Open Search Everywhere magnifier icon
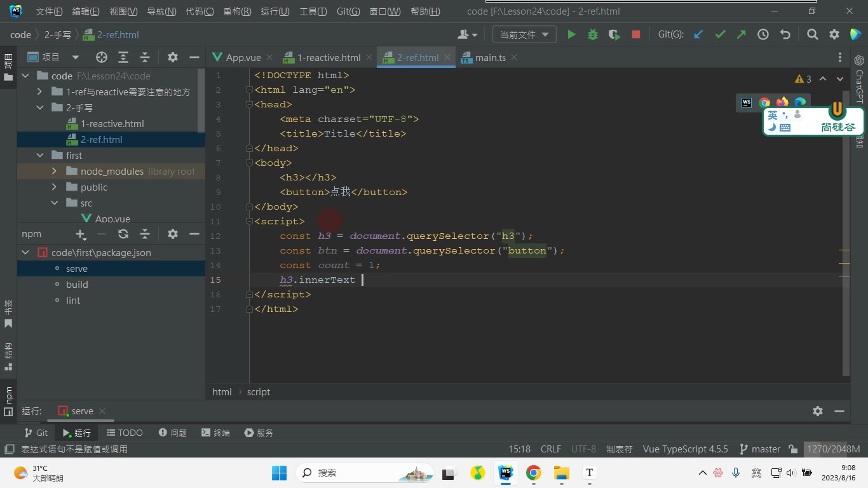 pos(813,35)
